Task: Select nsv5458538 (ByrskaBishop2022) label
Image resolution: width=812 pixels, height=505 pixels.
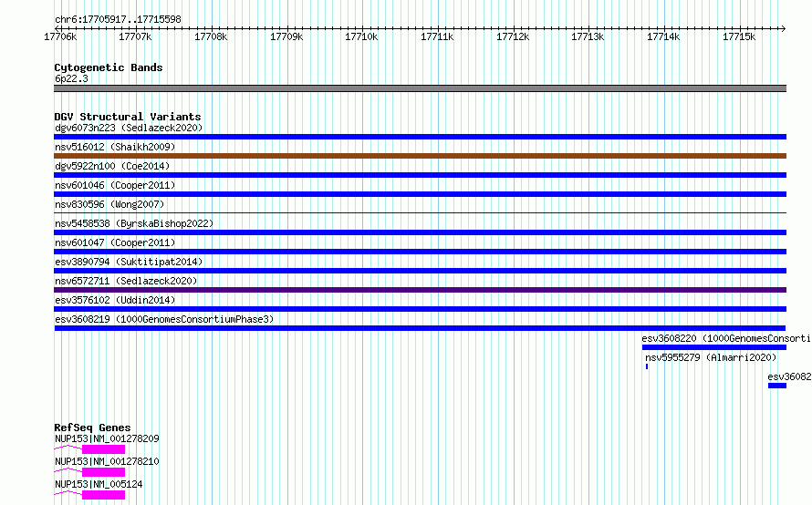Action: (x=134, y=223)
